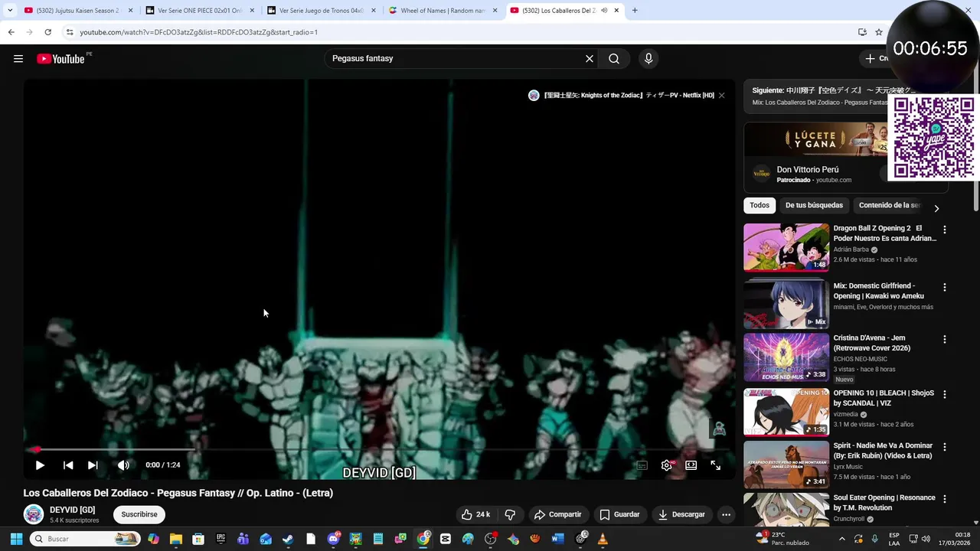
Task: Mute the player volume
Action: click(x=123, y=465)
